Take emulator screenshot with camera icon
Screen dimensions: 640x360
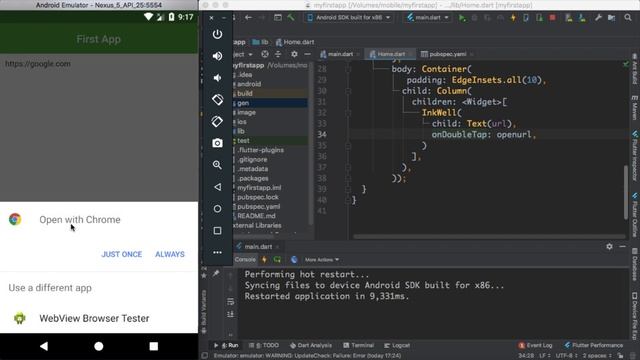217,143
